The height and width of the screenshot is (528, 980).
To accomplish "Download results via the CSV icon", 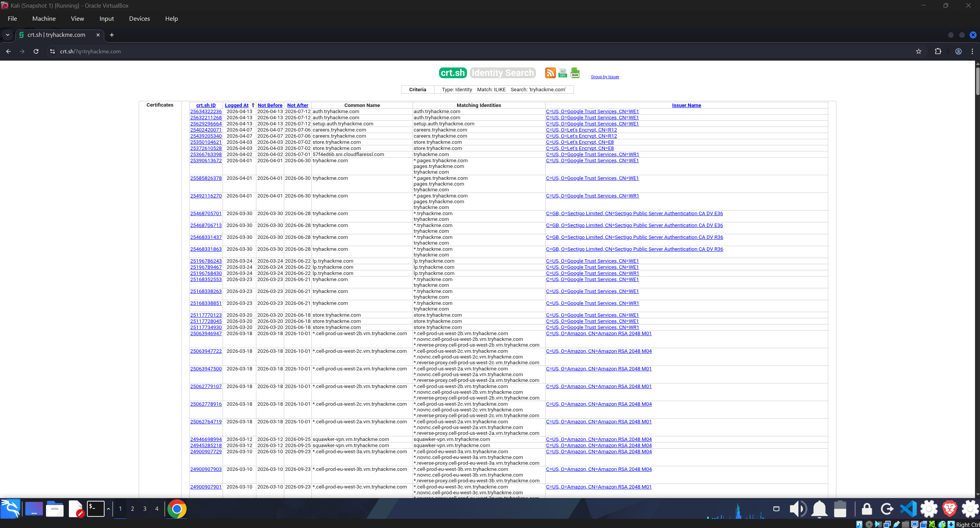I will pos(562,73).
